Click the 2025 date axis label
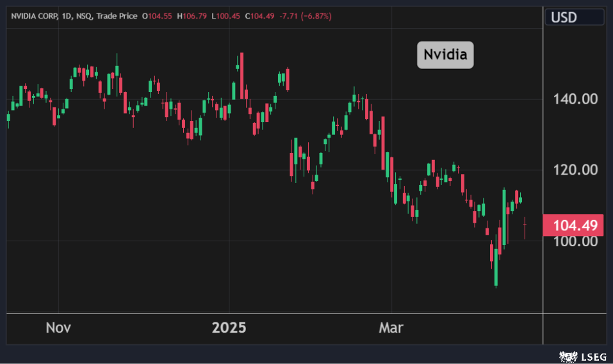 click(229, 328)
